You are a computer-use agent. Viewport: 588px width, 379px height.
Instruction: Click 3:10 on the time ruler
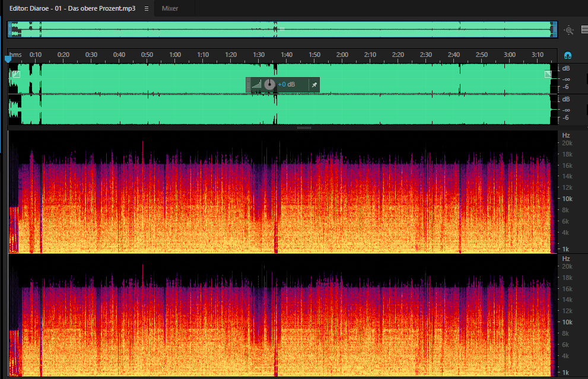[538, 55]
